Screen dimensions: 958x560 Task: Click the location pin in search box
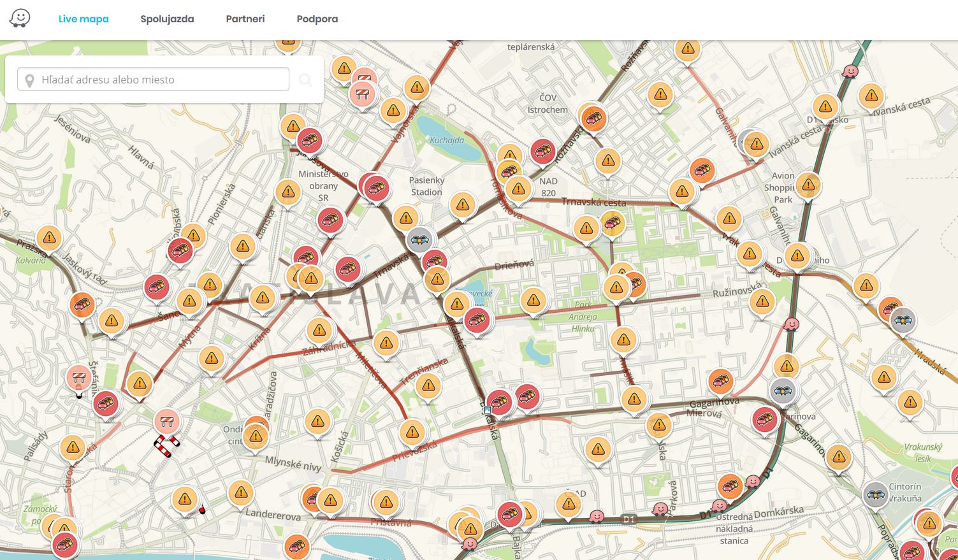(x=29, y=80)
